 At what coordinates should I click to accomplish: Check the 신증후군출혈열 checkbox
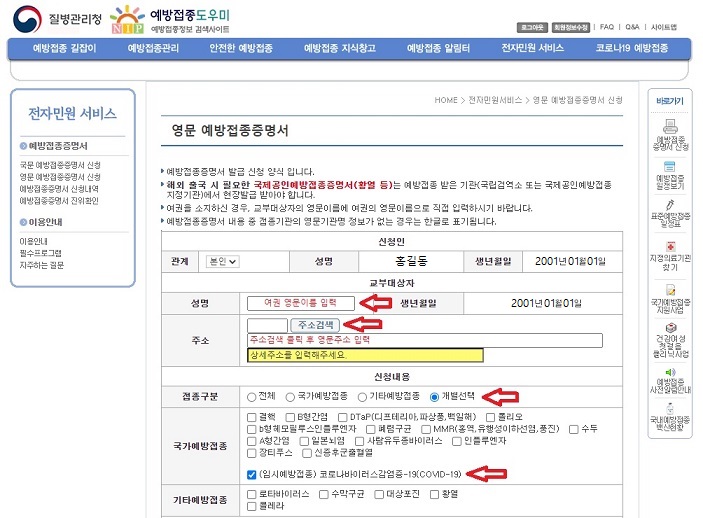[x=307, y=453]
